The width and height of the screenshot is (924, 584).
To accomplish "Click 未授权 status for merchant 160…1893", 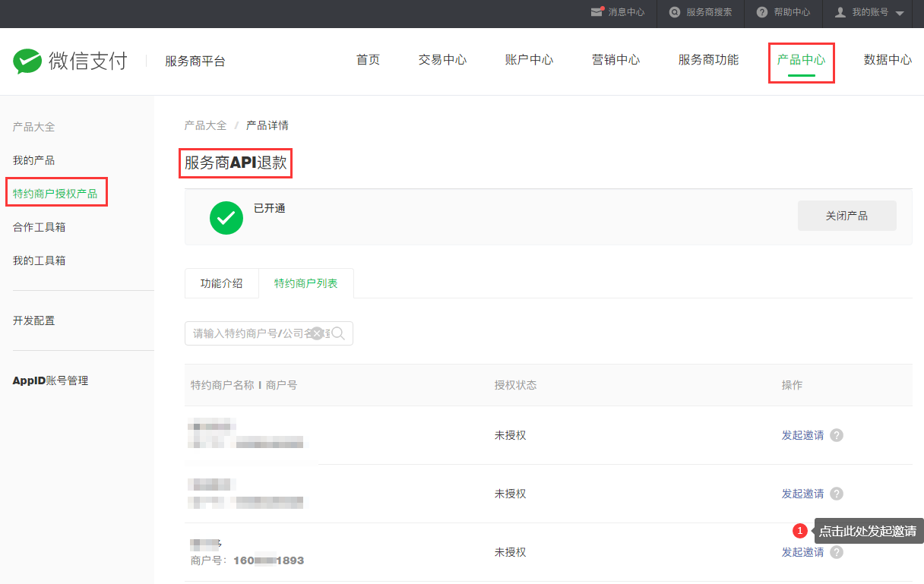I will (510, 552).
